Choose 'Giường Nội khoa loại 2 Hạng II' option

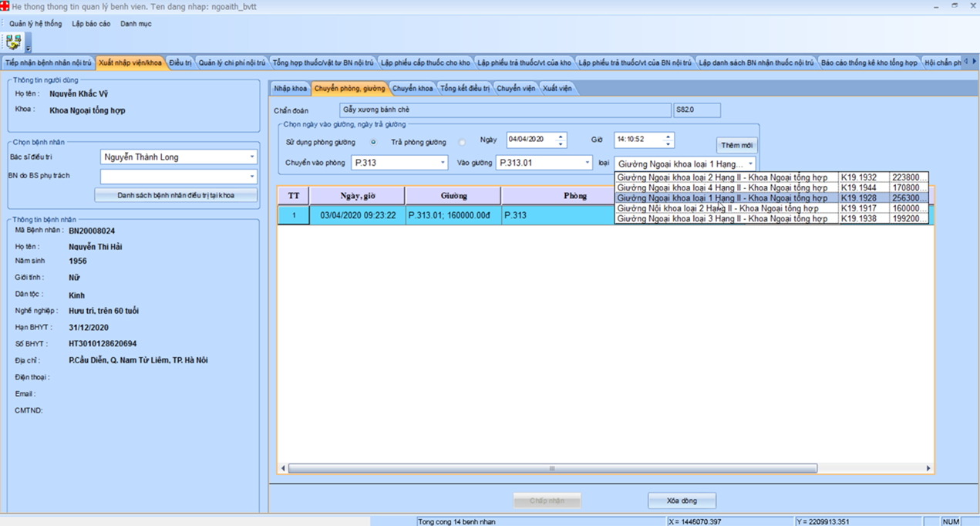tap(771, 208)
